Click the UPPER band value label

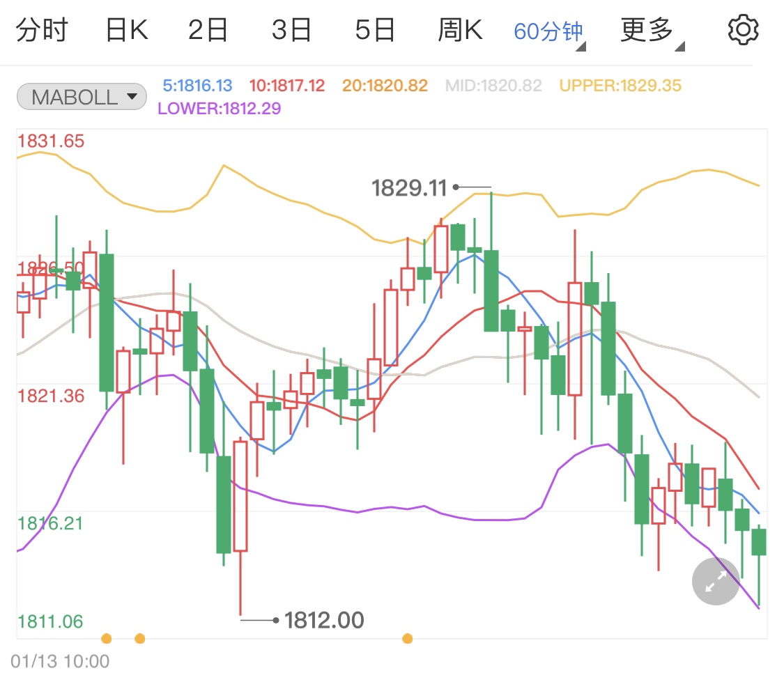(x=620, y=86)
